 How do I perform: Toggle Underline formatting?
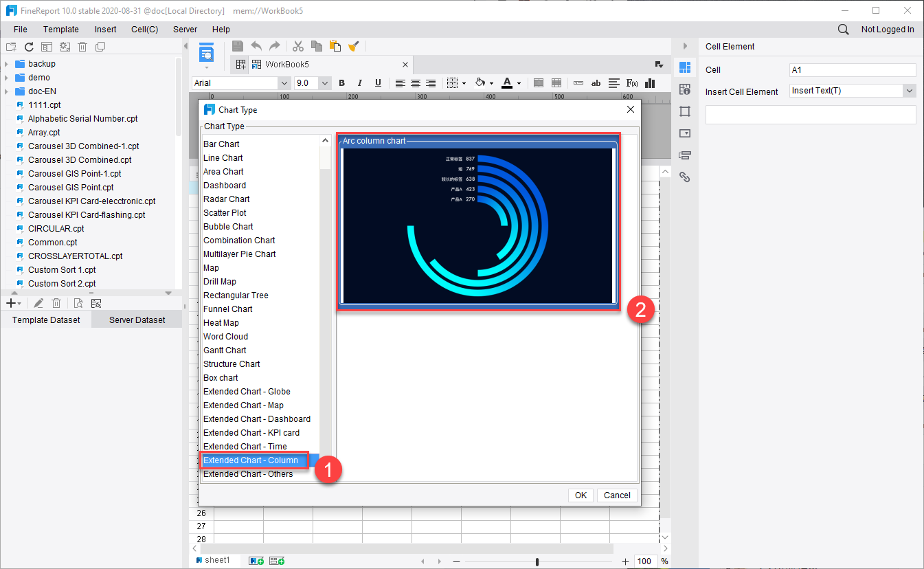tap(378, 83)
